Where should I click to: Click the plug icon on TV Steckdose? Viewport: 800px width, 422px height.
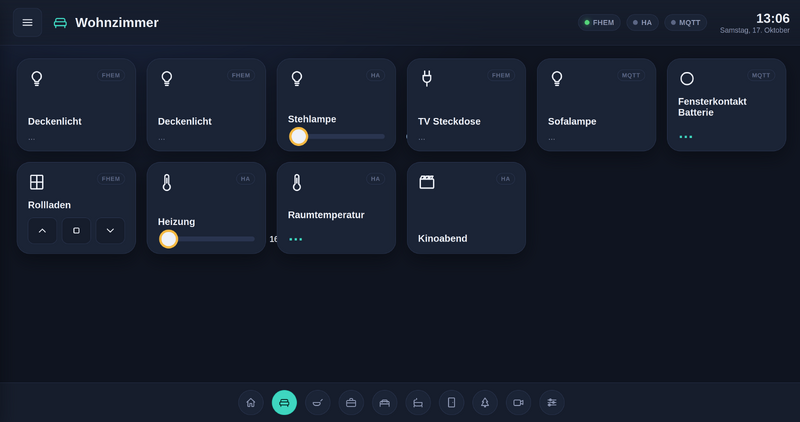427,79
